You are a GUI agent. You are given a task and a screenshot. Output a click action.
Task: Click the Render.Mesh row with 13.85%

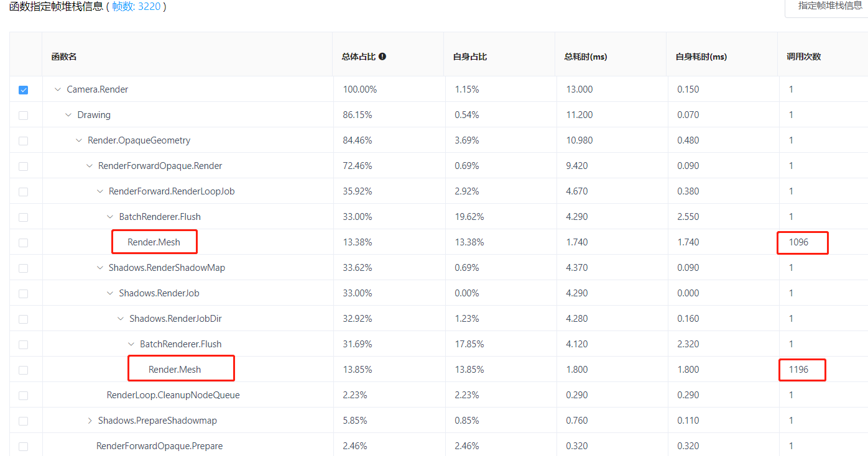(x=175, y=370)
